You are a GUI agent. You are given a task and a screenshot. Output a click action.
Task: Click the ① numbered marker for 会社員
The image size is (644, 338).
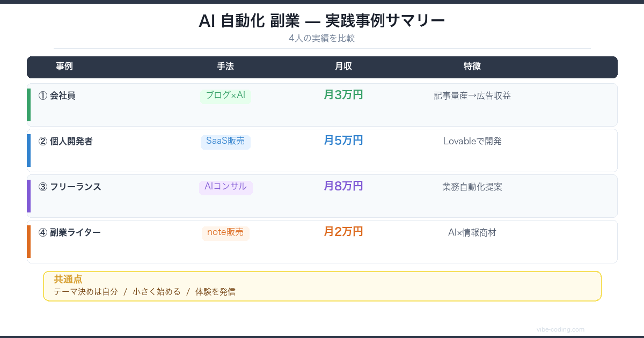42,95
